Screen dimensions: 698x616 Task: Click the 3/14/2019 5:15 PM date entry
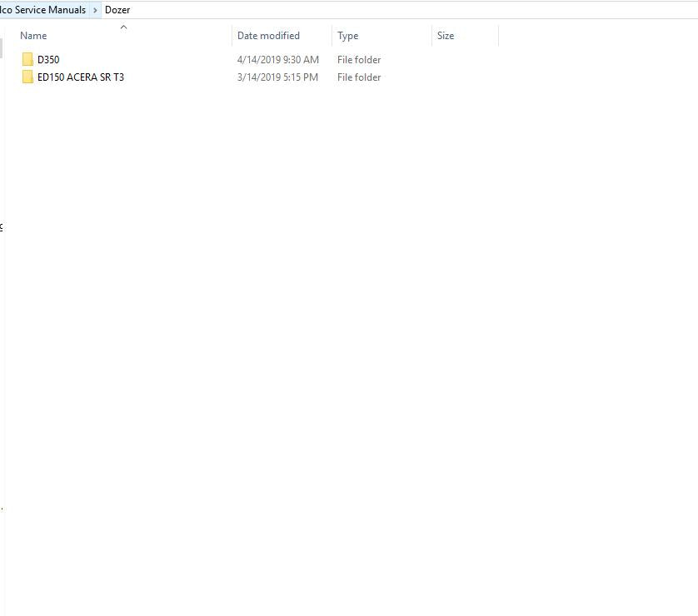click(277, 77)
